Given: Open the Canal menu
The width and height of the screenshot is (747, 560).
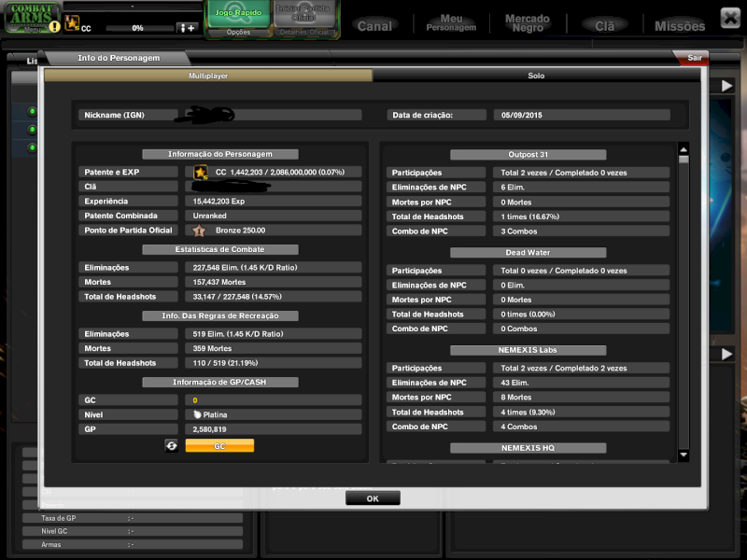Looking at the screenshot, I should [374, 26].
